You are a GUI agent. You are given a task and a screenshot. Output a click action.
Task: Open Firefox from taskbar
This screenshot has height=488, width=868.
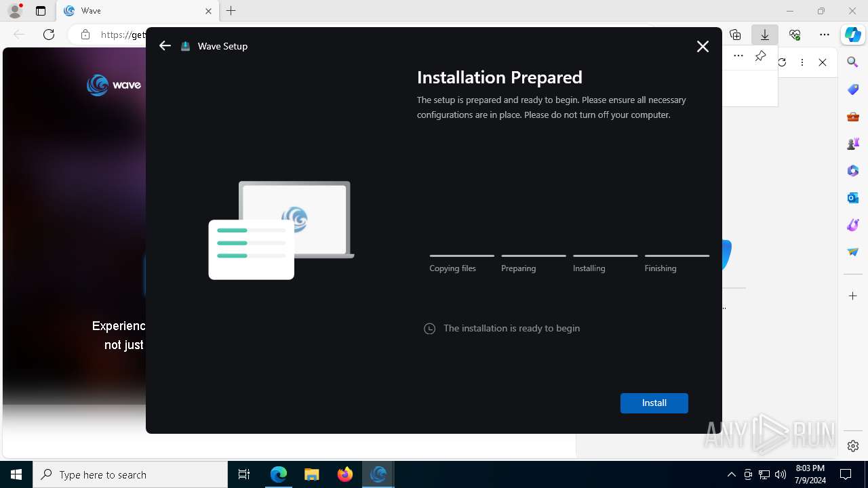point(345,474)
